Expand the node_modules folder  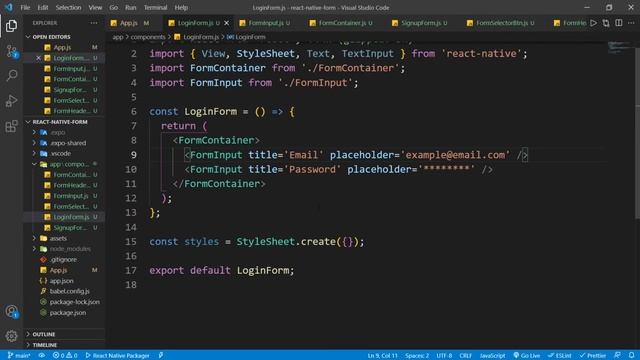(x=65, y=249)
